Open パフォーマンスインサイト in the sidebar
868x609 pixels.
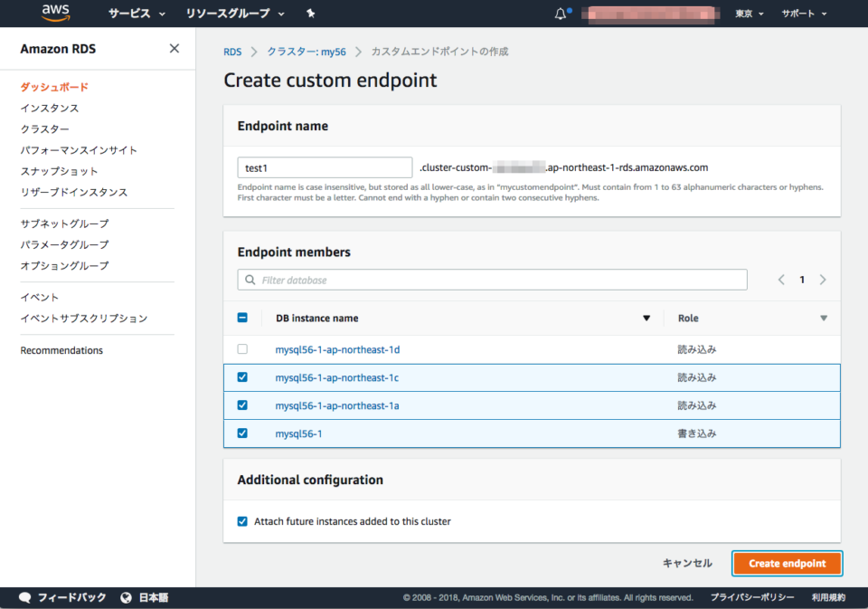(x=79, y=150)
